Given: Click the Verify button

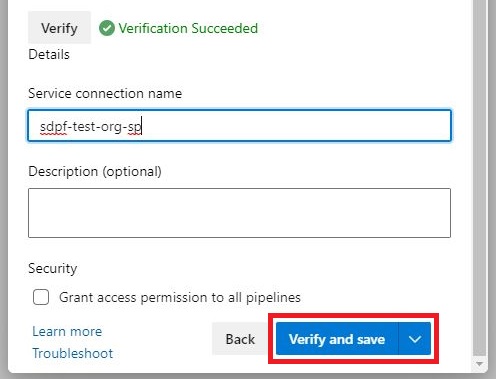Looking at the screenshot, I should (x=59, y=28).
